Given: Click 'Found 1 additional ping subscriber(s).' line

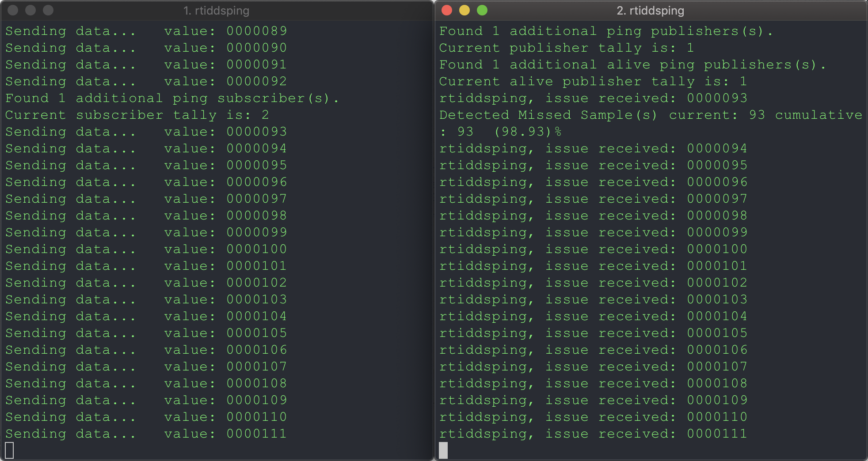Looking at the screenshot, I should point(172,98).
